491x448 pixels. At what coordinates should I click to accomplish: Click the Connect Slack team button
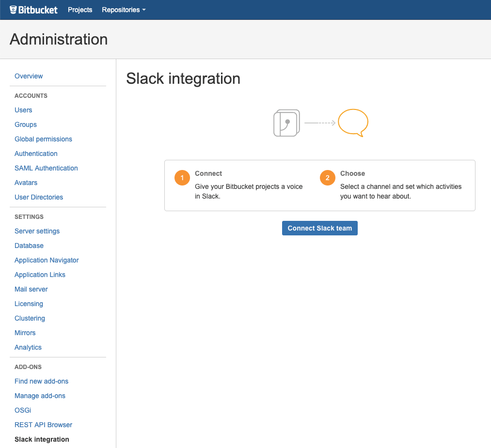[x=320, y=229]
